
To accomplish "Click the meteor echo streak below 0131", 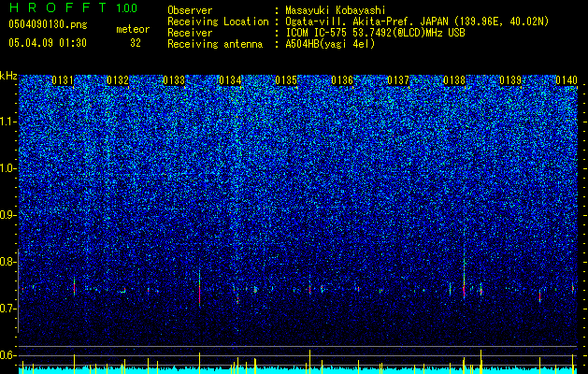I will [x=74, y=287].
